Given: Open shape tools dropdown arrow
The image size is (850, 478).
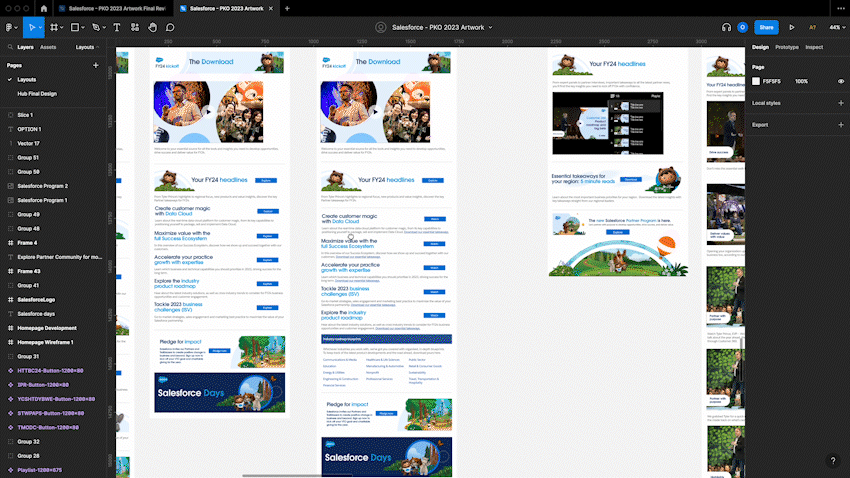Looking at the screenshot, I should pos(83,28).
